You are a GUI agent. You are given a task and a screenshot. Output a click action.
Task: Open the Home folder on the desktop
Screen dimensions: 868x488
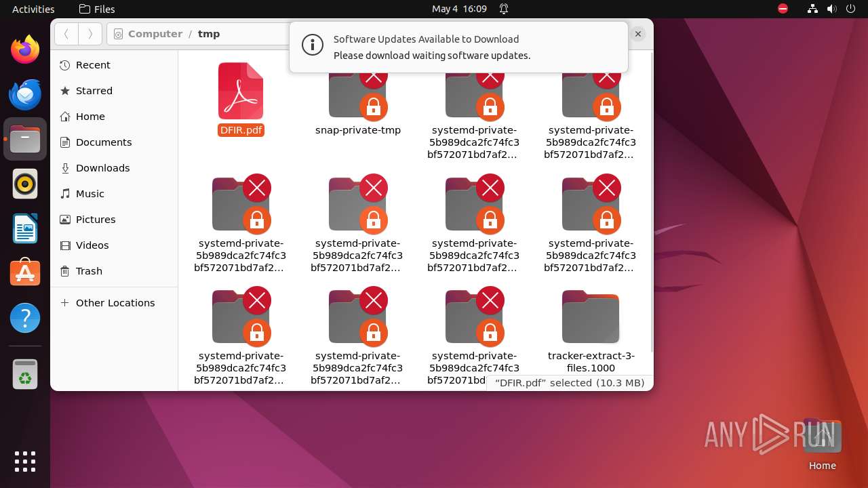822,444
